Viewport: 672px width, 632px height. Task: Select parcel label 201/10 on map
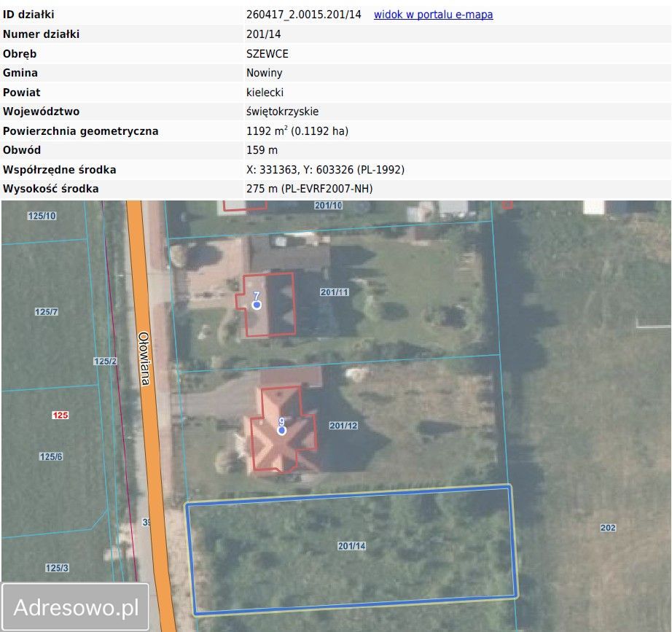[x=328, y=206]
